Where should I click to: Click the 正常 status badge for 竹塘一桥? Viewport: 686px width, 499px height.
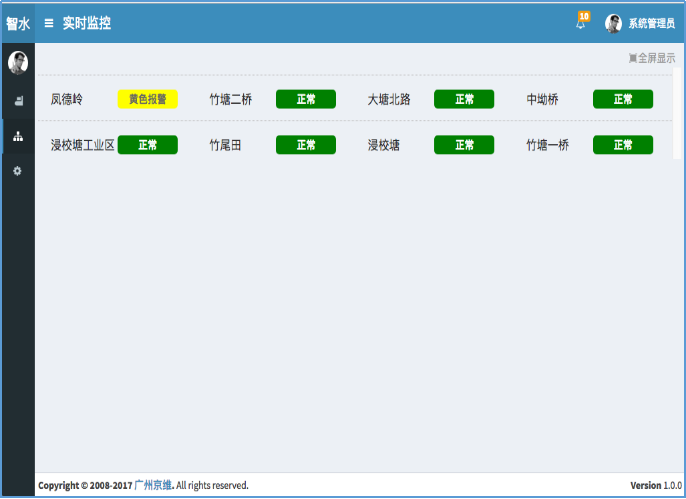[x=622, y=145]
